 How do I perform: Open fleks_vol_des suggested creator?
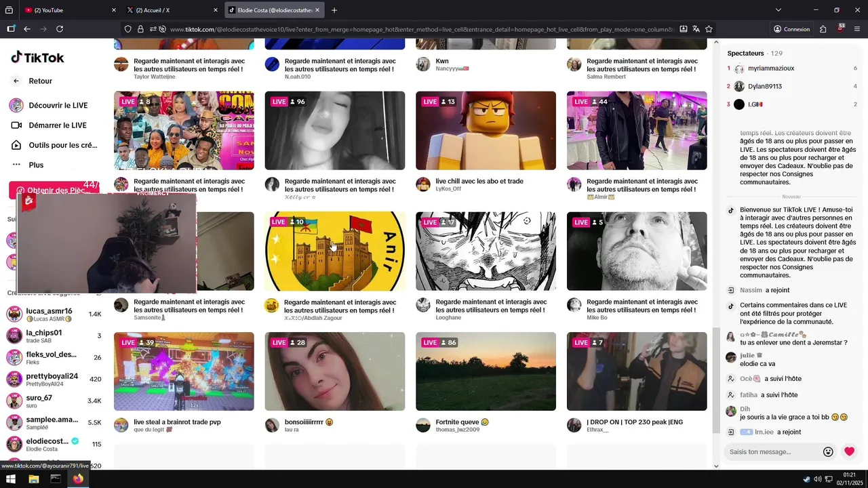54,357
